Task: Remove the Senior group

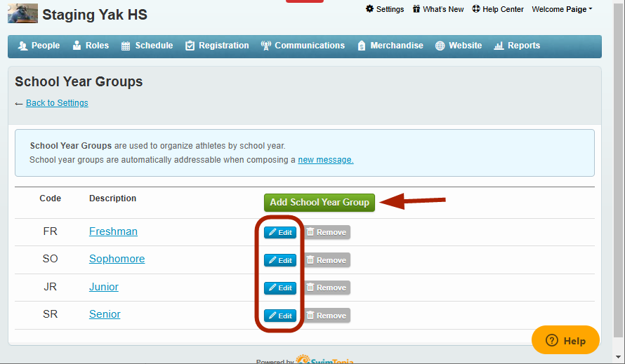Action: [327, 316]
